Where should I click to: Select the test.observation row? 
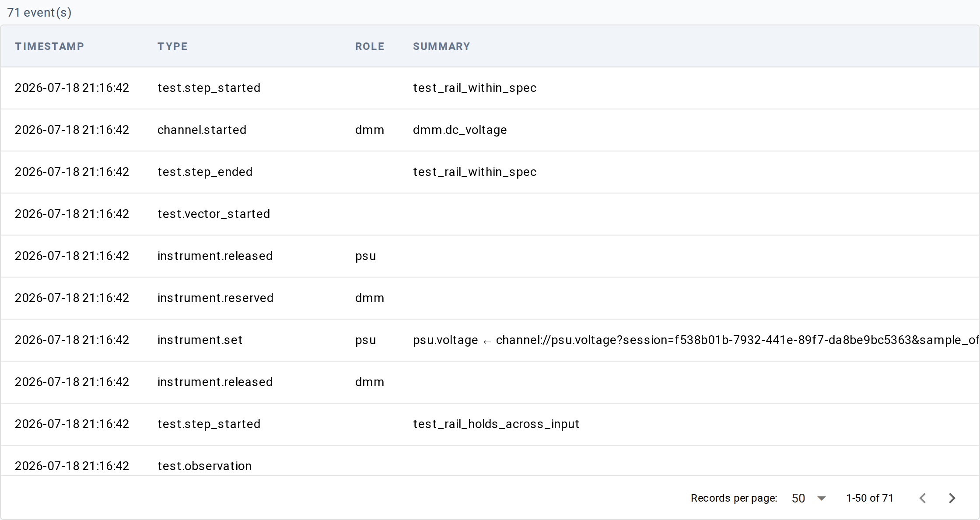pos(490,461)
